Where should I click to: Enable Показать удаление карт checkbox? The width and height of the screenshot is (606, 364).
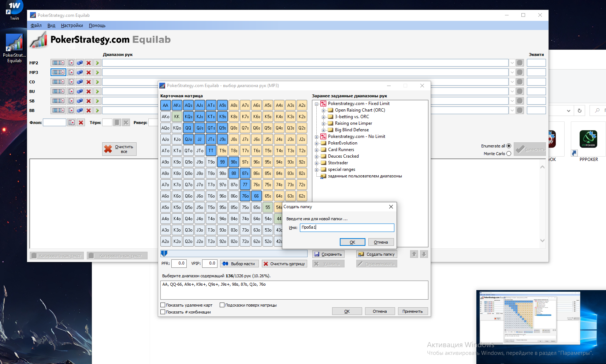tap(163, 305)
